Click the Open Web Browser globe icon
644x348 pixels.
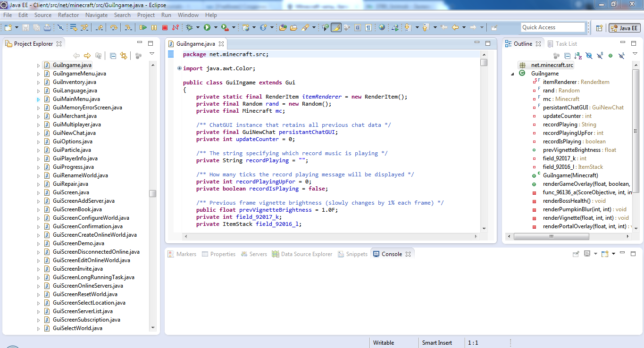pyautogui.click(x=382, y=27)
